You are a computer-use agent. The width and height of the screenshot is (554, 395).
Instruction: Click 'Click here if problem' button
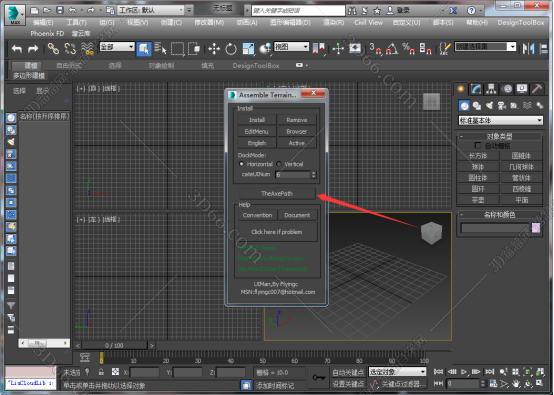(x=277, y=232)
